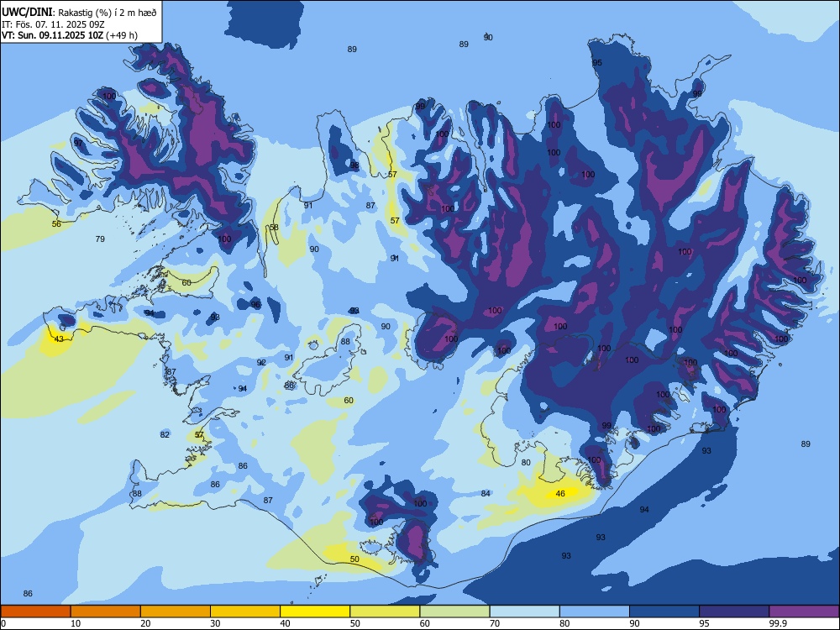
Task: Click the map humidity value '92'
Action: pyautogui.click(x=261, y=363)
